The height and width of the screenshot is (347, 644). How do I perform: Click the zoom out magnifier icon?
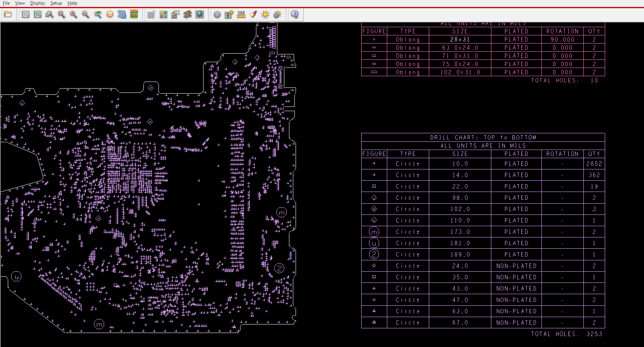pyautogui.click(x=85, y=15)
